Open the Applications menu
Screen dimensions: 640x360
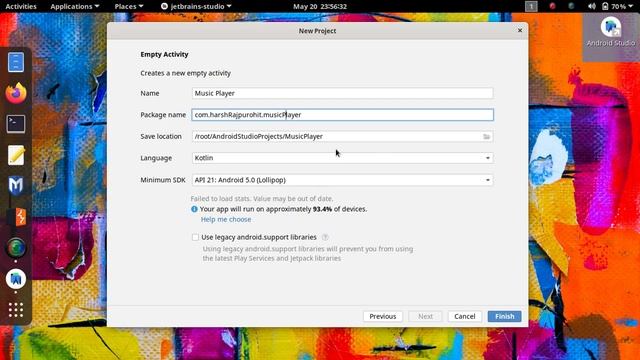click(75, 6)
